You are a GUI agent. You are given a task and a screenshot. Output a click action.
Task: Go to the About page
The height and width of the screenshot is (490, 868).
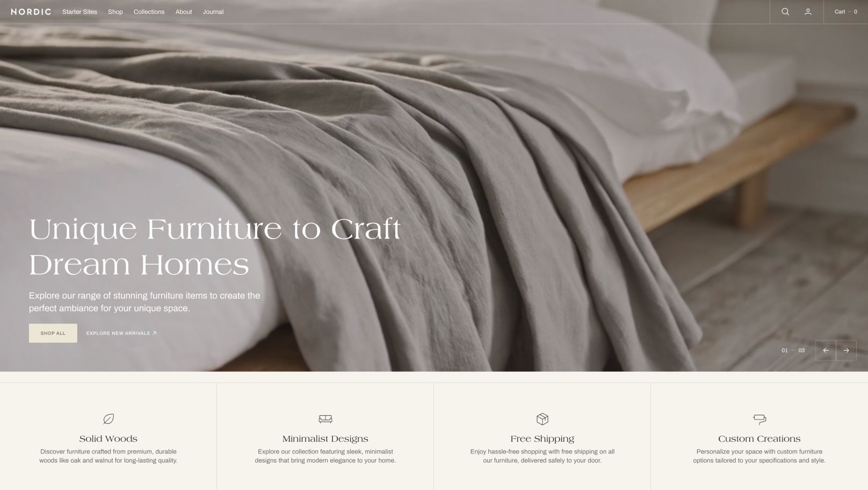184,12
